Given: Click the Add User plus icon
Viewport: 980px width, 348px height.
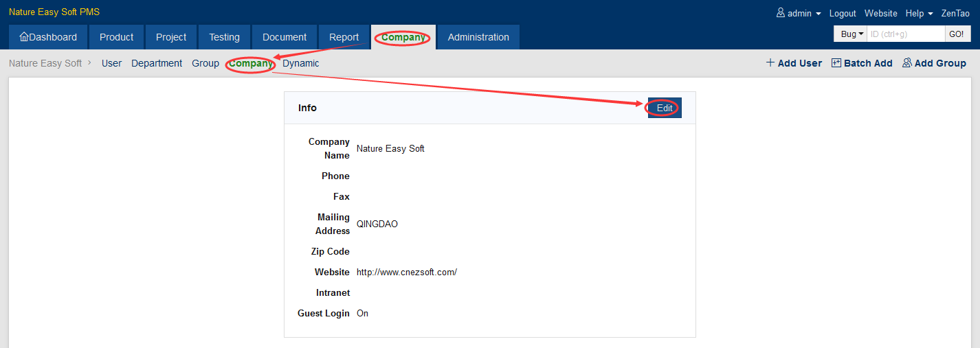Looking at the screenshot, I should click(770, 63).
